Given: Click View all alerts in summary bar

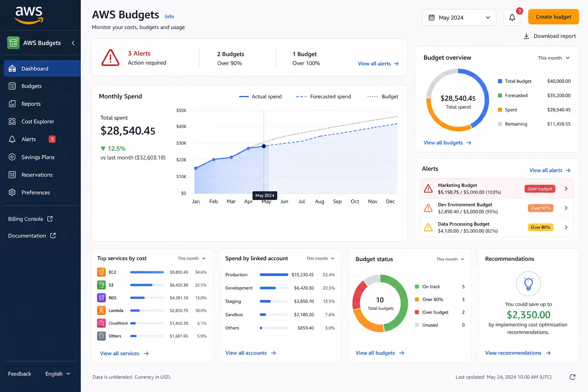Looking at the screenshot, I should [378, 64].
